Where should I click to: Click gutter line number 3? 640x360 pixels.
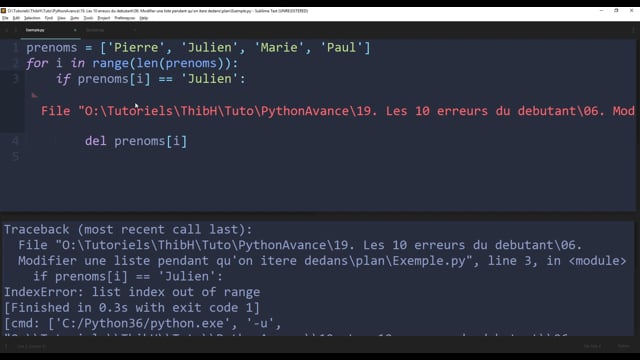[x=16, y=79]
